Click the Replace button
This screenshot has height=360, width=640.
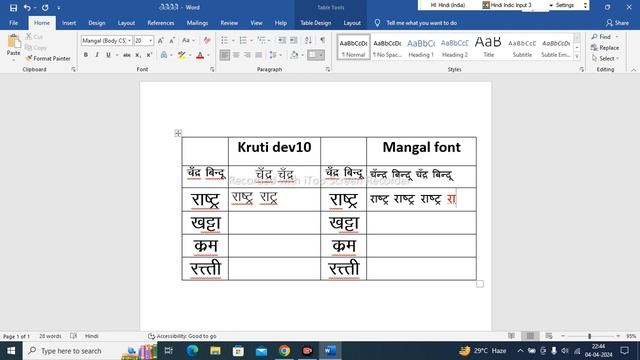click(605, 48)
